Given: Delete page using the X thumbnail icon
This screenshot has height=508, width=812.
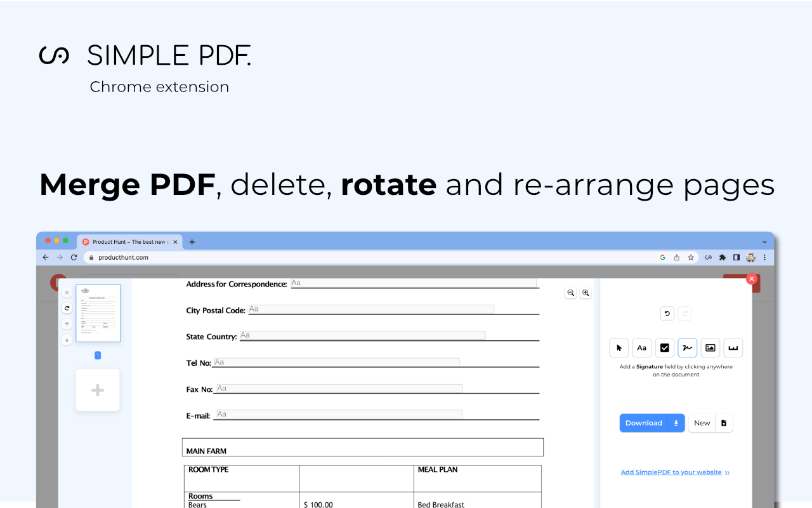Looking at the screenshot, I should pos(67,293).
